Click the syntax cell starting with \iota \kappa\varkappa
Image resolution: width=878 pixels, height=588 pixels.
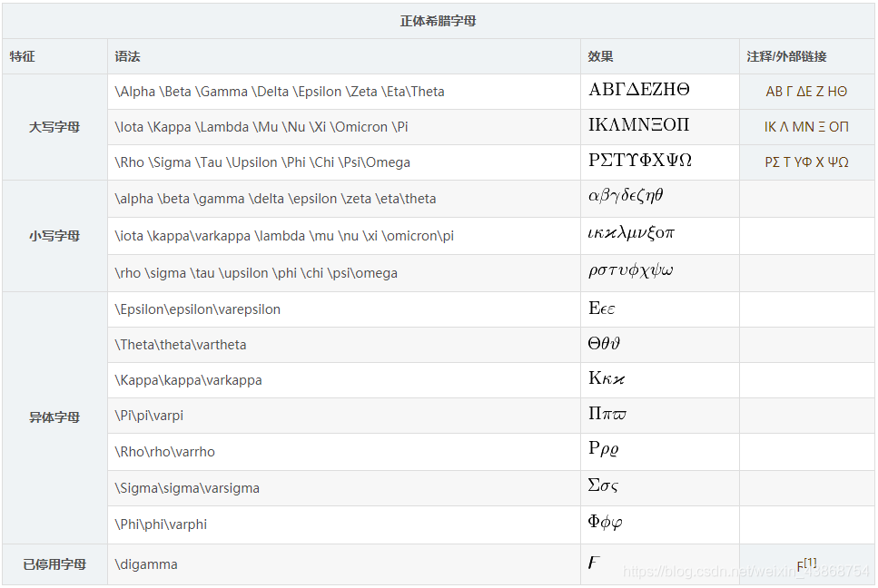click(x=344, y=236)
